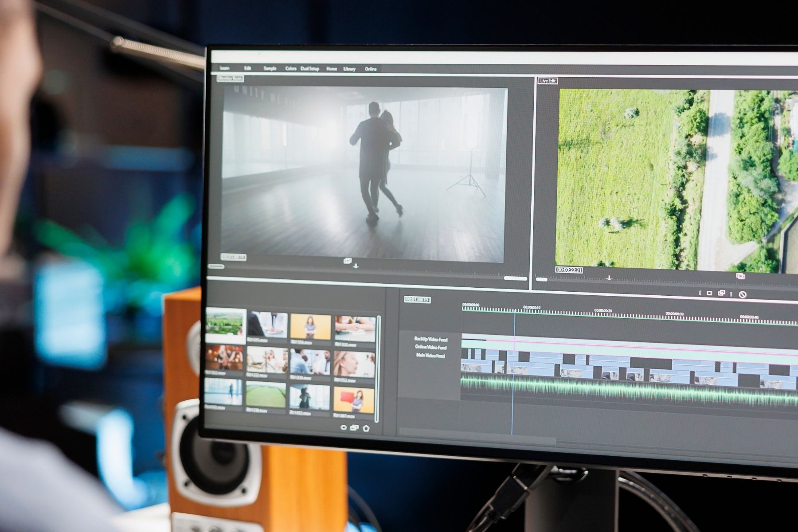Open the Home menu
798x532 pixels.
[332, 69]
